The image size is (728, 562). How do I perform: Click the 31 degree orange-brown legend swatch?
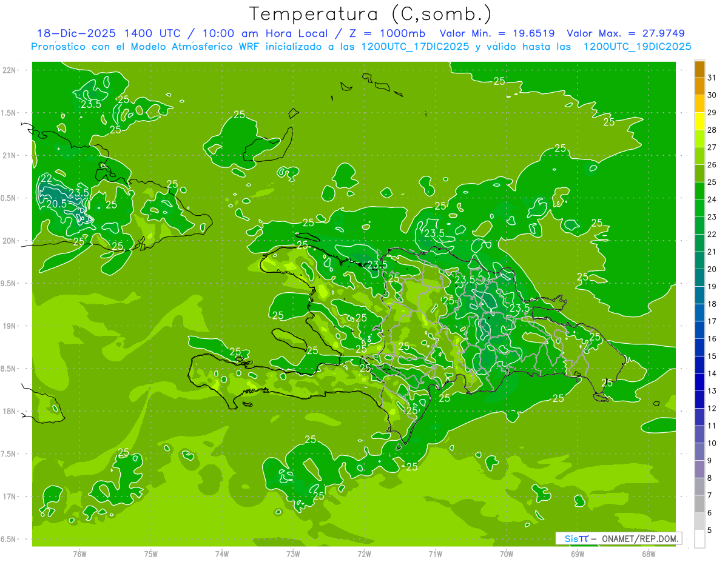click(x=699, y=69)
